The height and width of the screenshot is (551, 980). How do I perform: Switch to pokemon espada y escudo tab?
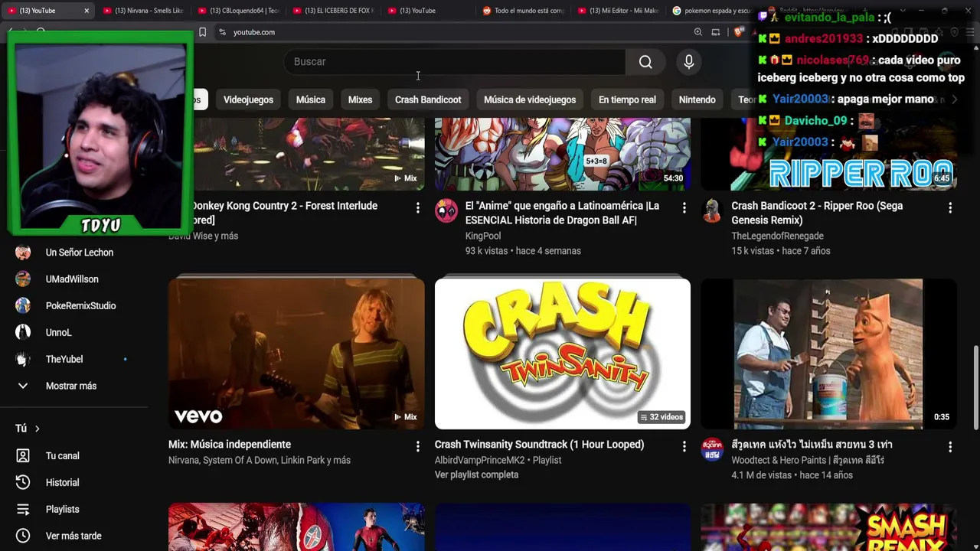(712, 11)
